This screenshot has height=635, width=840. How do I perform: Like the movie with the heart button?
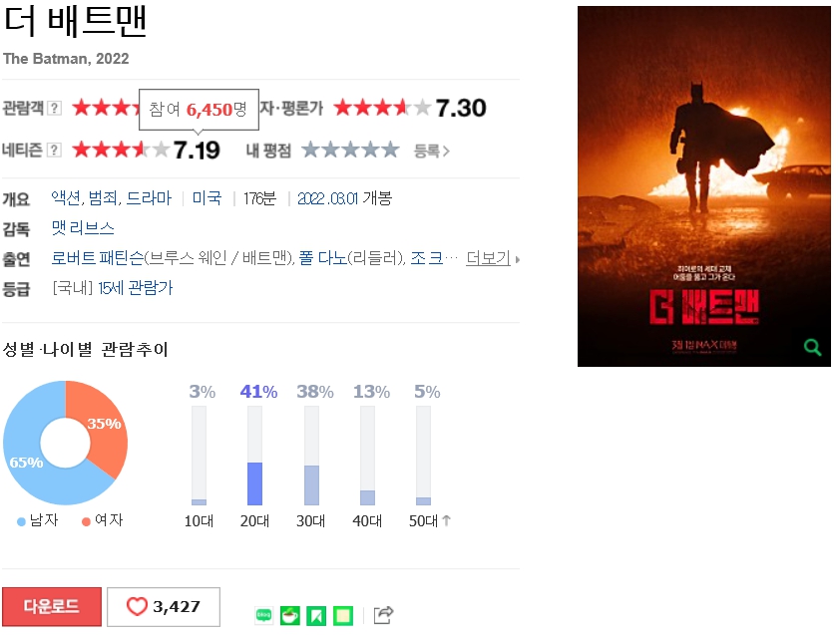[x=164, y=607]
